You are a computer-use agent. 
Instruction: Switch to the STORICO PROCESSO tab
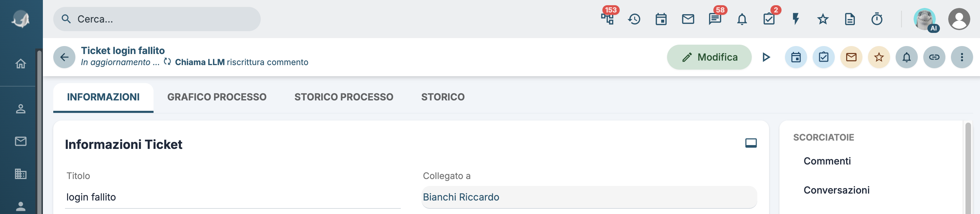344,97
